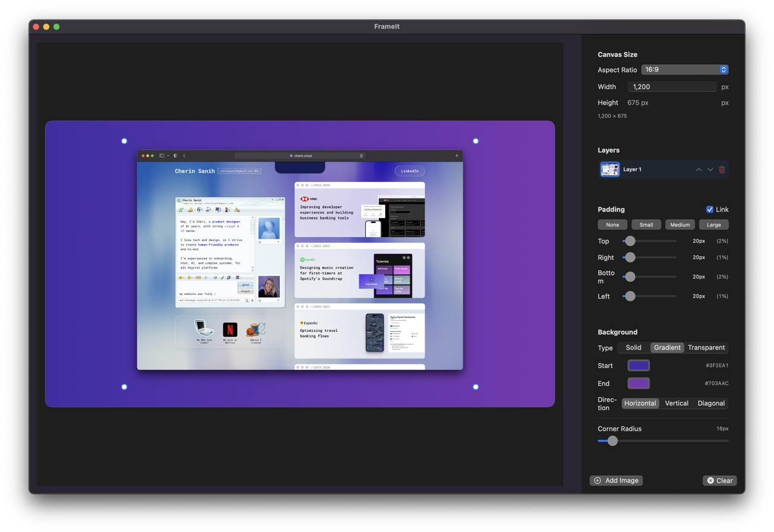The image size is (774, 532).
Task: Click the Add Image button
Action: pos(616,481)
